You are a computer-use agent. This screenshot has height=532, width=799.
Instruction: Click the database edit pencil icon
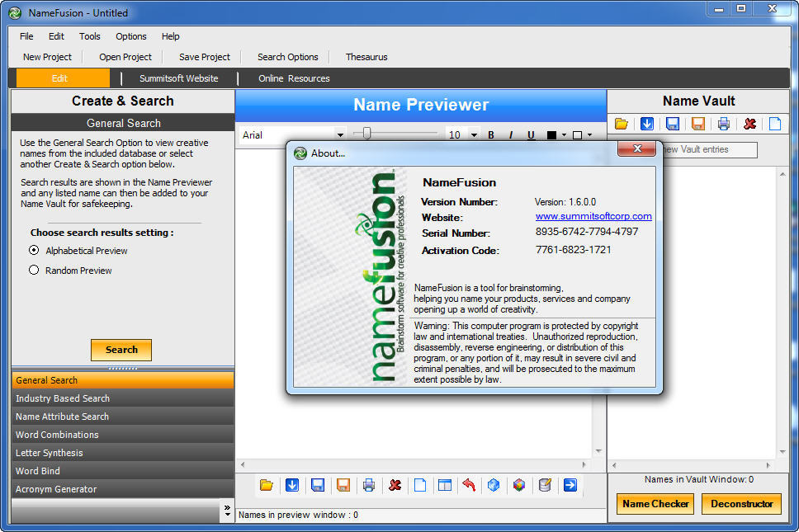click(x=545, y=485)
